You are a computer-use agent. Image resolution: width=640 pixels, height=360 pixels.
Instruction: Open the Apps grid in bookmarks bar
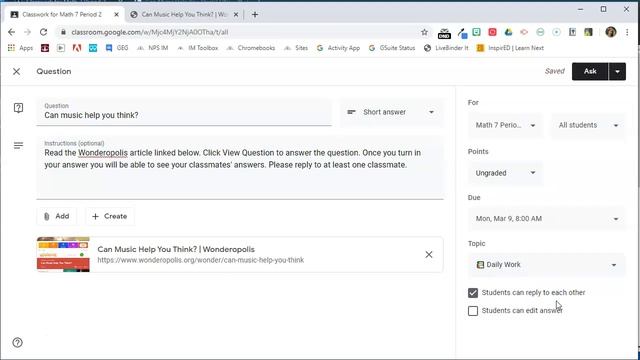coord(20,48)
